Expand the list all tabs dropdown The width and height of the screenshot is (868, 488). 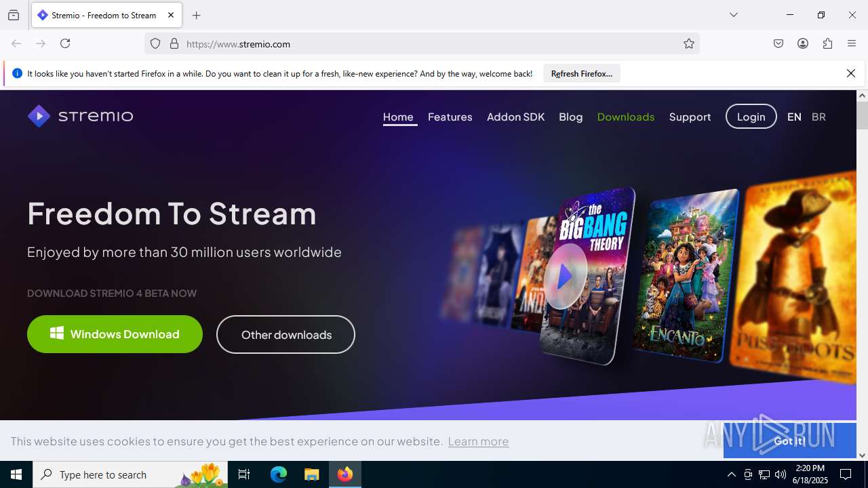[734, 15]
